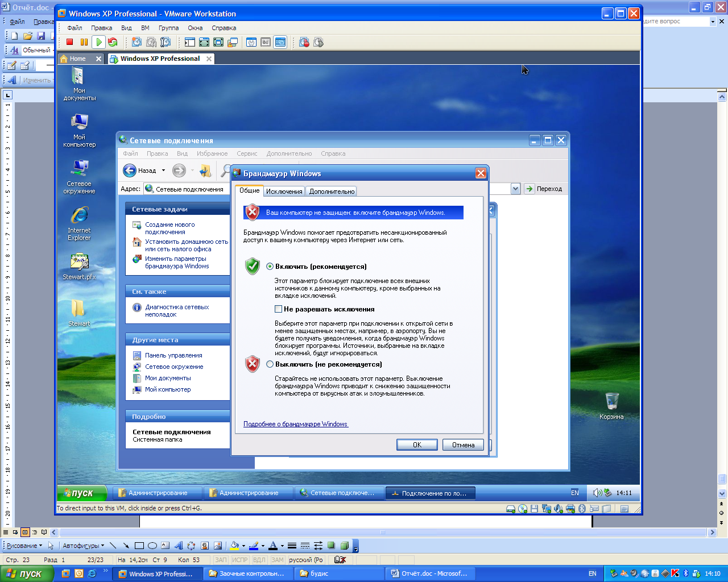
Task: Take a VM snapshot via the first clock icon
Action: pyautogui.click(x=136, y=42)
